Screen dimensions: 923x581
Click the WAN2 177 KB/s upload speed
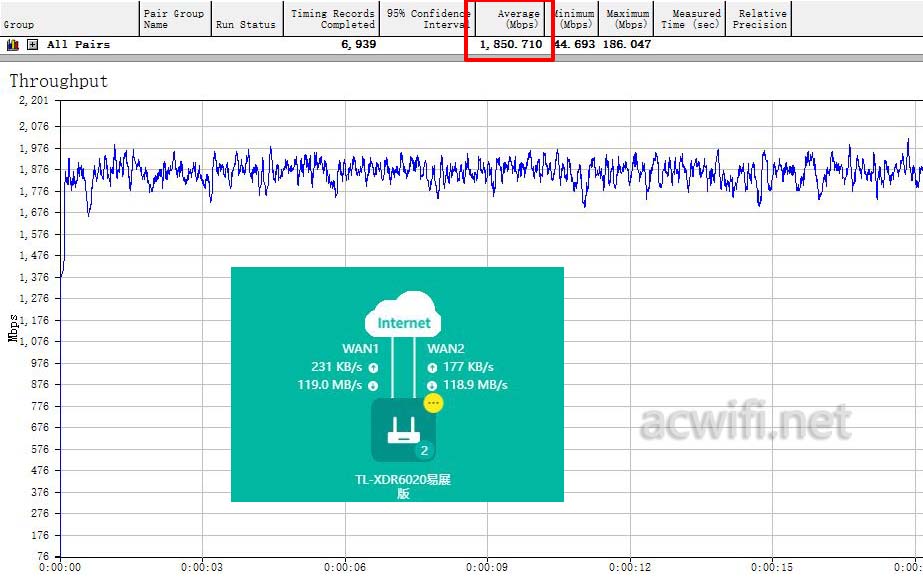pos(468,367)
